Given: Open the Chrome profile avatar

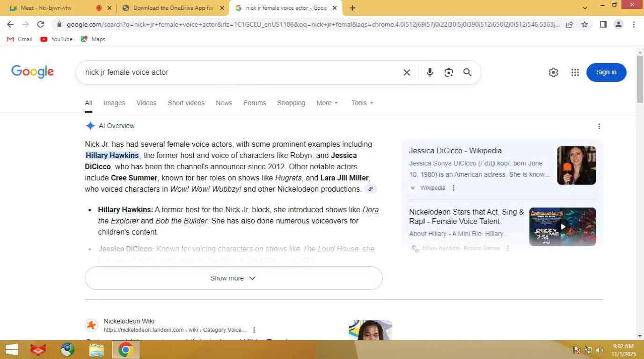Looking at the screenshot, I should tap(618, 24).
